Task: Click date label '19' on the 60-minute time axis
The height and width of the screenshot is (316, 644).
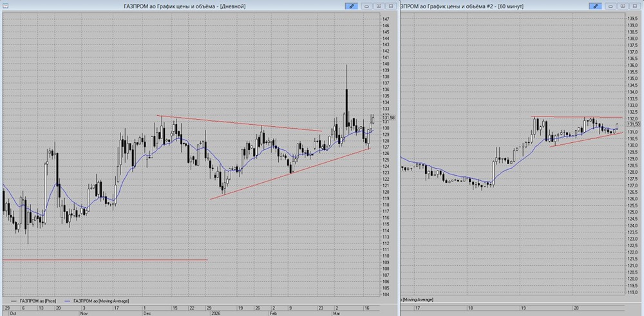Action: 523,308
